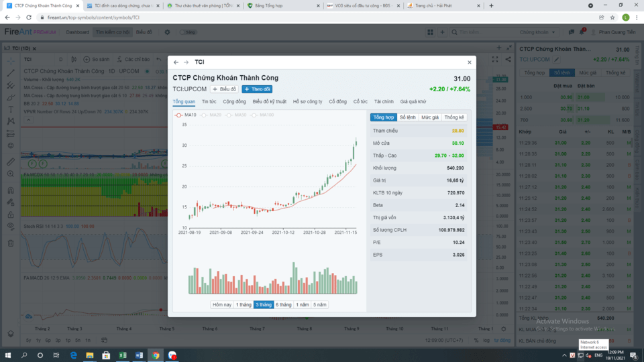Go forward with the dialog's right arrow
The image size is (644, 362).
tap(186, 62)
